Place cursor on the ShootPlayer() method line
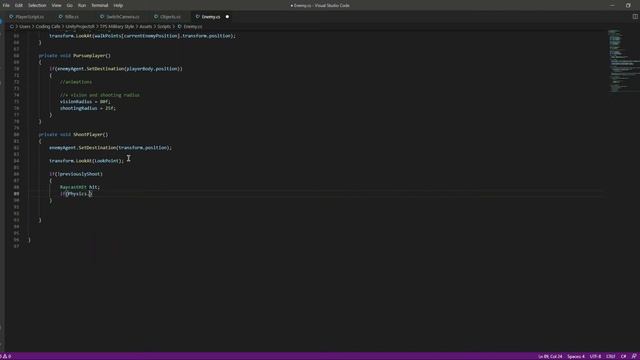 73,134
